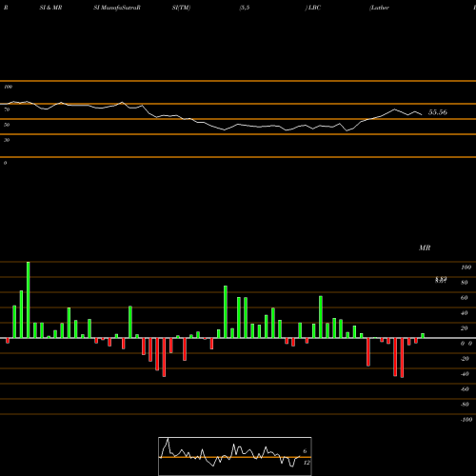Click the 20 label on the MR axis
The image size is (476, 476).
tap(465, 328)
